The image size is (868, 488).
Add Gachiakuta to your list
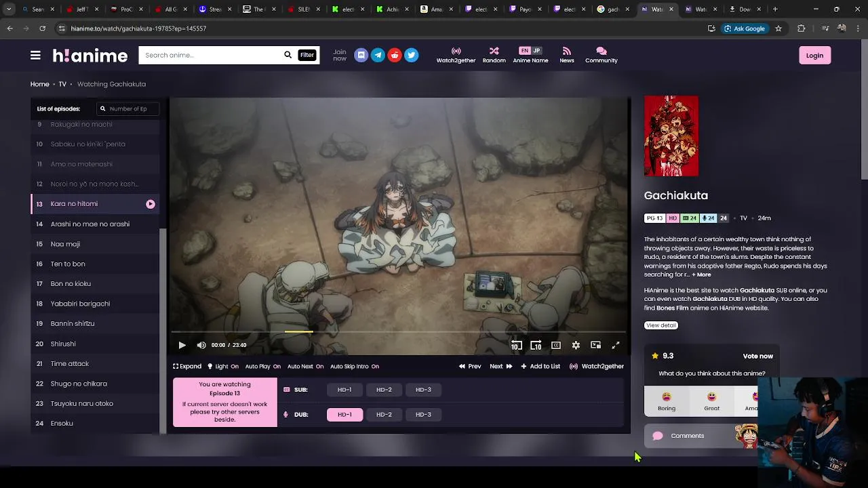pos(540,366)
